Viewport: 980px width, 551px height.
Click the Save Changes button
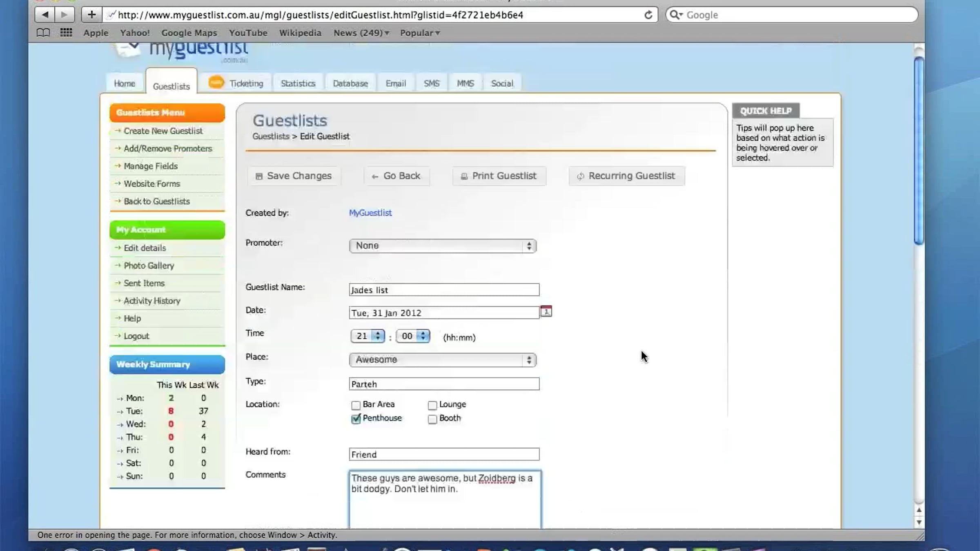pyautogui.click(x=294, y=176)
